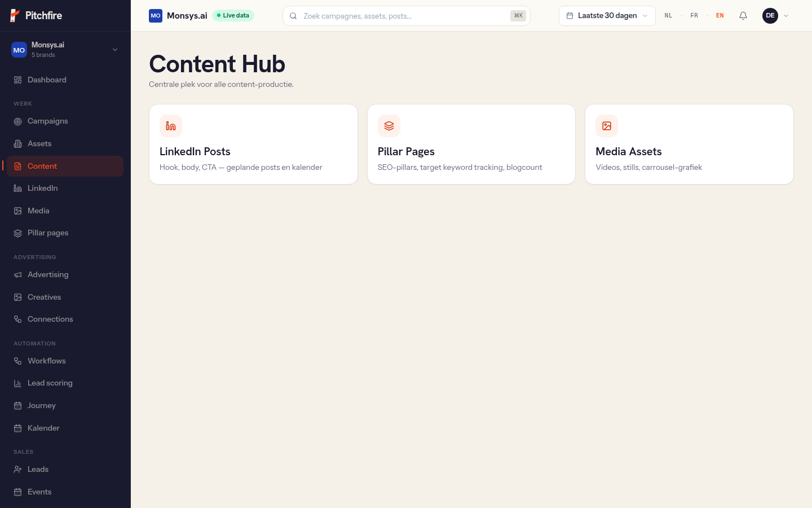Navigate to Advertising in sidebar
This screenshot has height=508, width=812.
pyautogui.click(x=65, y=275)
